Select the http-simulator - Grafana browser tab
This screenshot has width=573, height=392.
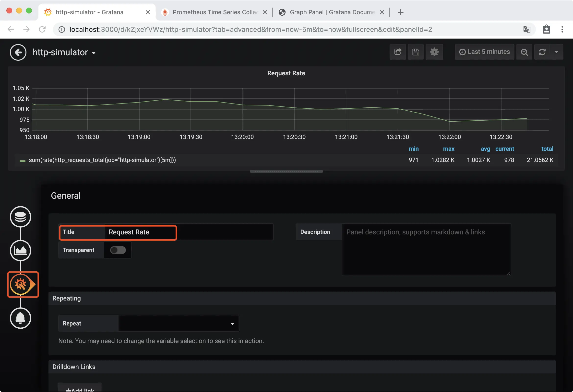97,12
